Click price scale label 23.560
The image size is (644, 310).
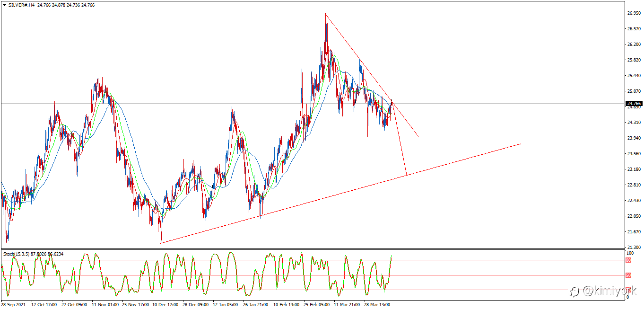coord(634,154)
